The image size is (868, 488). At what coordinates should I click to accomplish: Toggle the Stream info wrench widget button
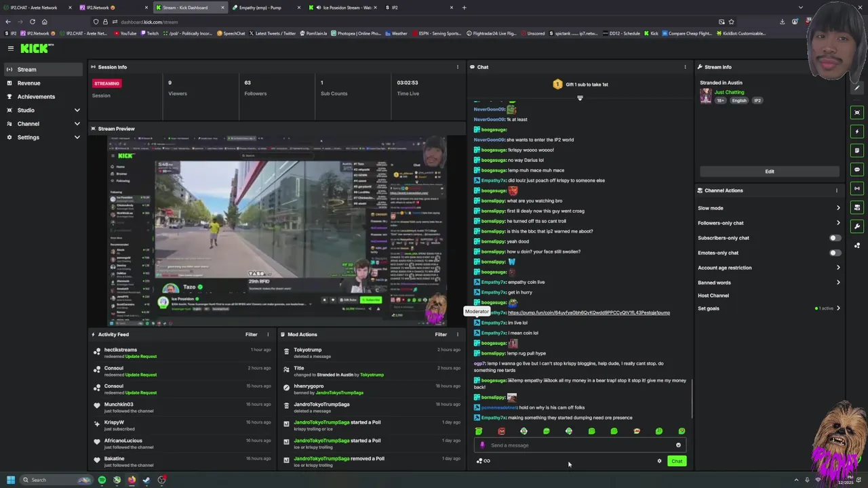click(x=857, y=226)
